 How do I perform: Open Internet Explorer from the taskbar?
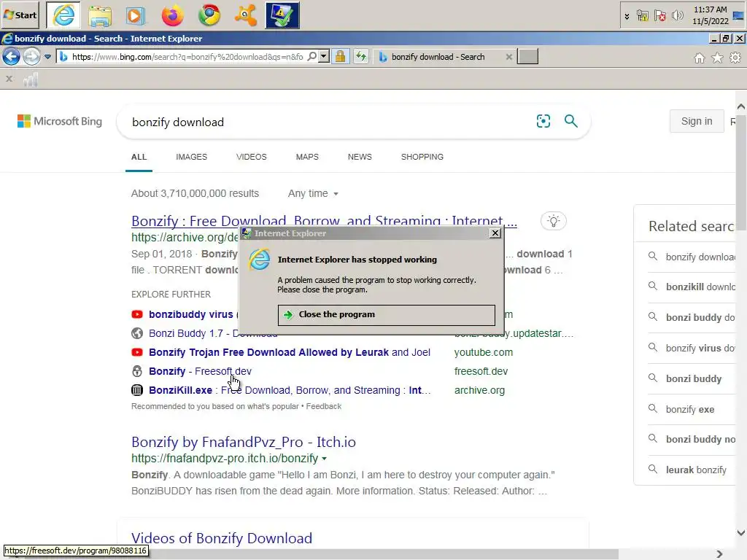(x=63, y=15)
